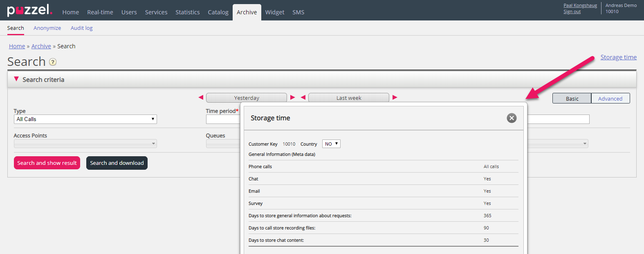Click the Puzzel logo
This screenshot has width=644, height=254.
pyautogui.click(x=29, y=10)
